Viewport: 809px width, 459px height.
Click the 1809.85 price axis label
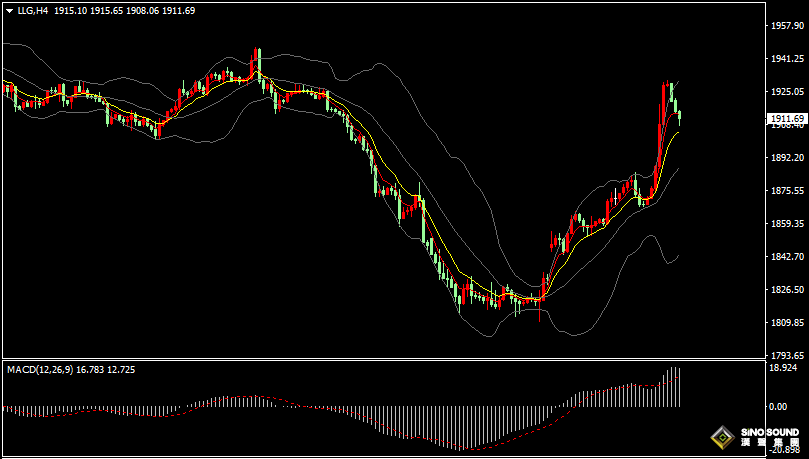click(786, 323)
